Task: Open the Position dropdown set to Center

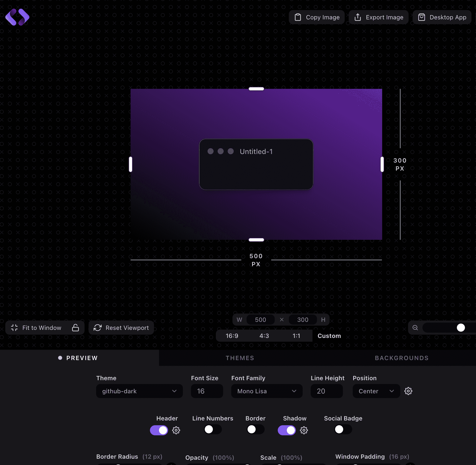Action: (x=376, y=391)
